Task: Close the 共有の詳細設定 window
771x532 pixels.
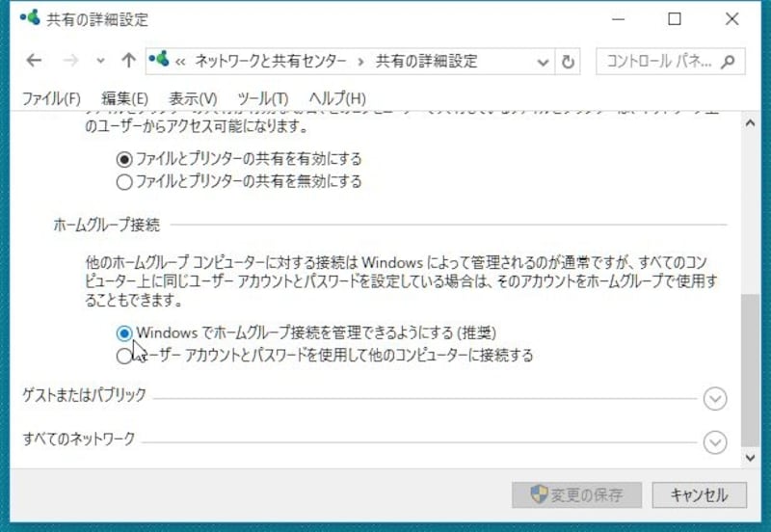Action: (732, 19)
